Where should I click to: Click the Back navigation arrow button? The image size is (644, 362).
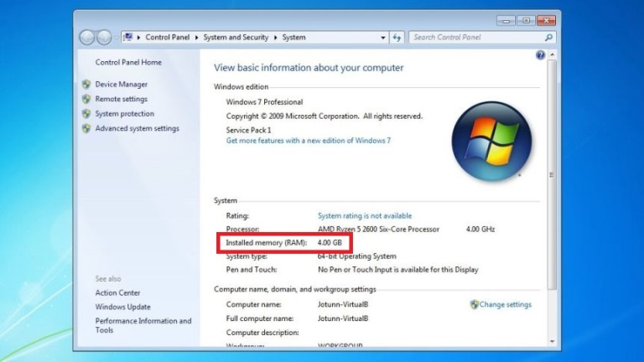87,38
